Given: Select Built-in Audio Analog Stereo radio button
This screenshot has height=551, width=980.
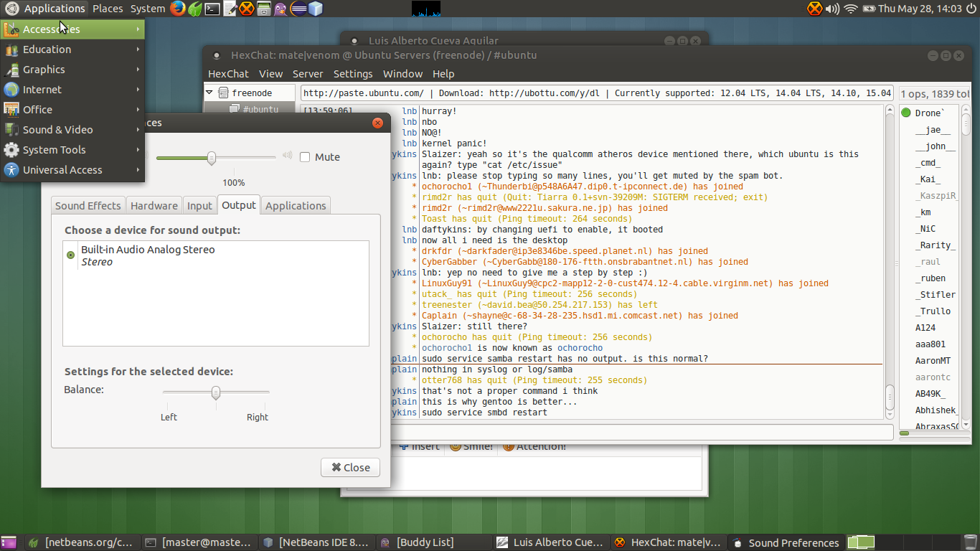Looking at the screenshot, I should [70, 255].
